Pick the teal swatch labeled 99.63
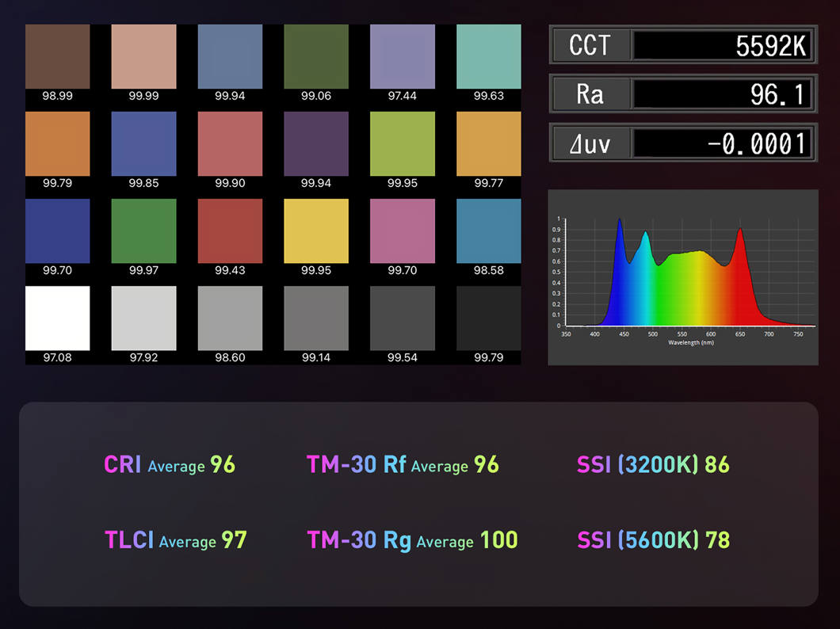The width and height of the screenshot is (840, 629). pyautogui.click(x=488, y=56)
